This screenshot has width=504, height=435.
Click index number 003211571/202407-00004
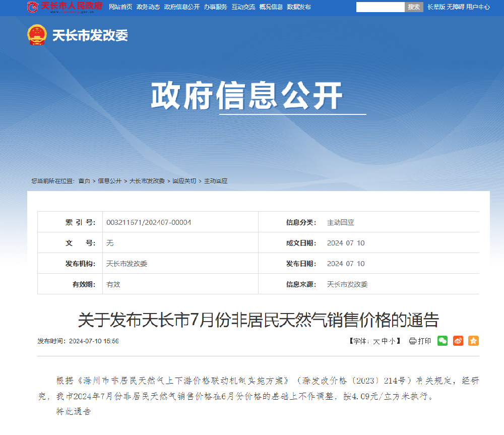(149, 222)
